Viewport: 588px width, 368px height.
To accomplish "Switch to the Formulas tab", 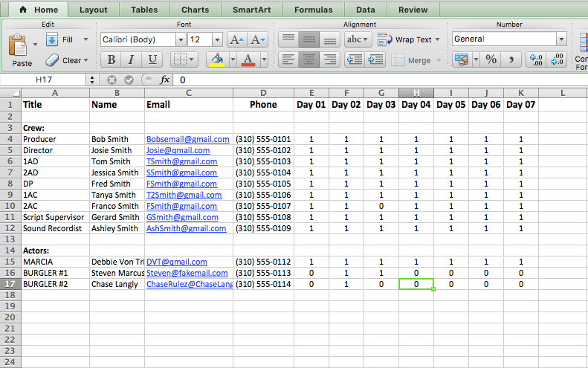I will [x=314, y=10].
